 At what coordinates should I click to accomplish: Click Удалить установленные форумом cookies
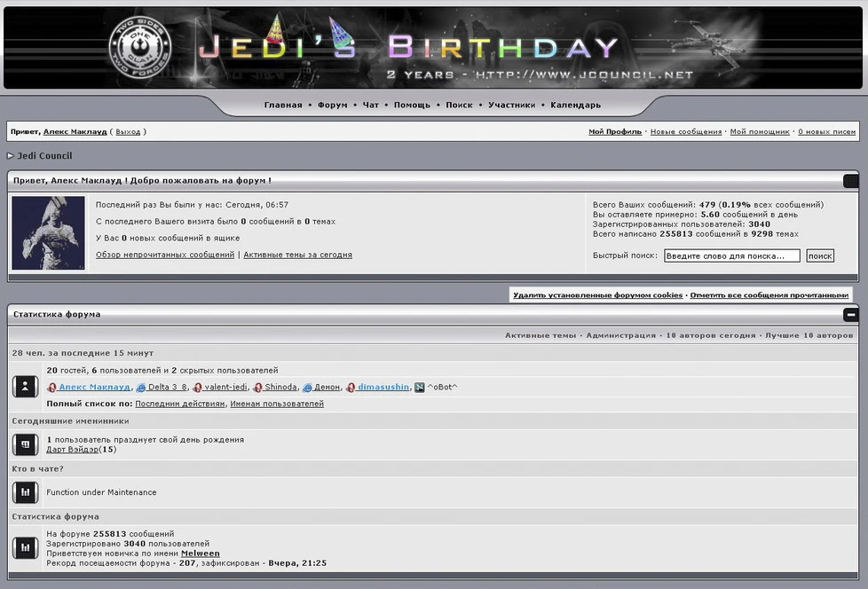pos(598,295)
